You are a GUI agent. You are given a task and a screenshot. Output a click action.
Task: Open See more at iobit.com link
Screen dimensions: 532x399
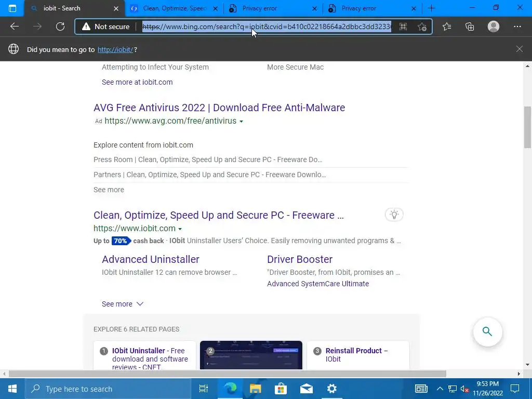point(137,82)
